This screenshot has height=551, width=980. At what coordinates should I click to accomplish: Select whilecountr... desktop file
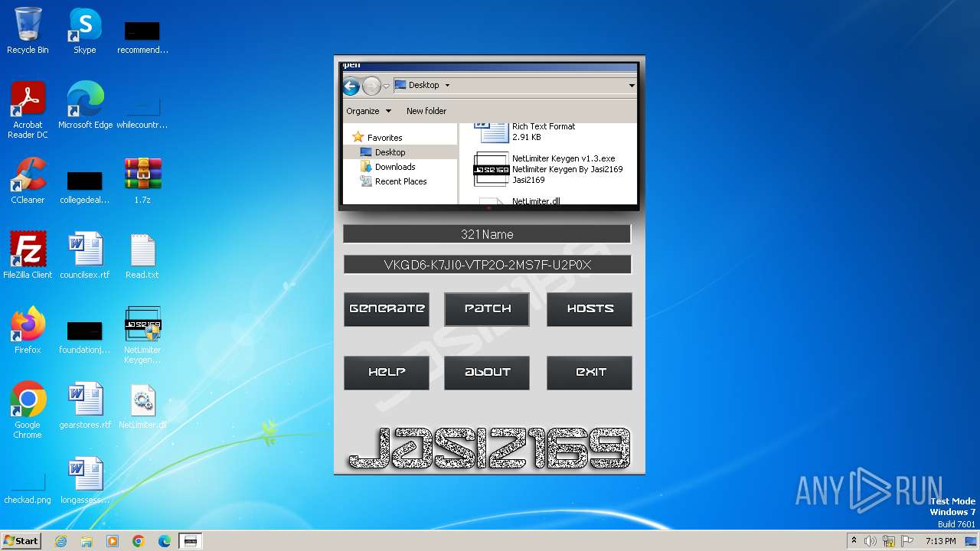pyautogui.click(x=142, y=111)
